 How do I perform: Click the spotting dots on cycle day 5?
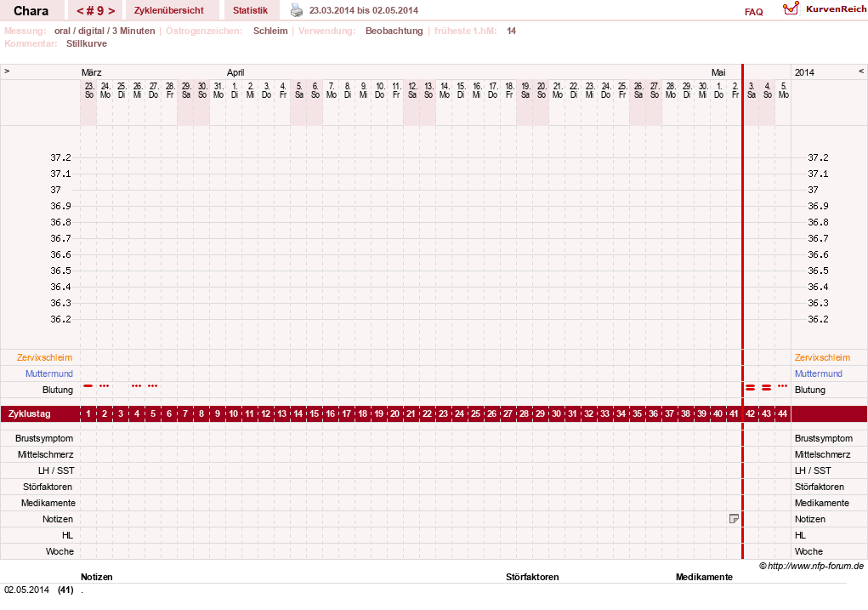[x=153, y=385]
